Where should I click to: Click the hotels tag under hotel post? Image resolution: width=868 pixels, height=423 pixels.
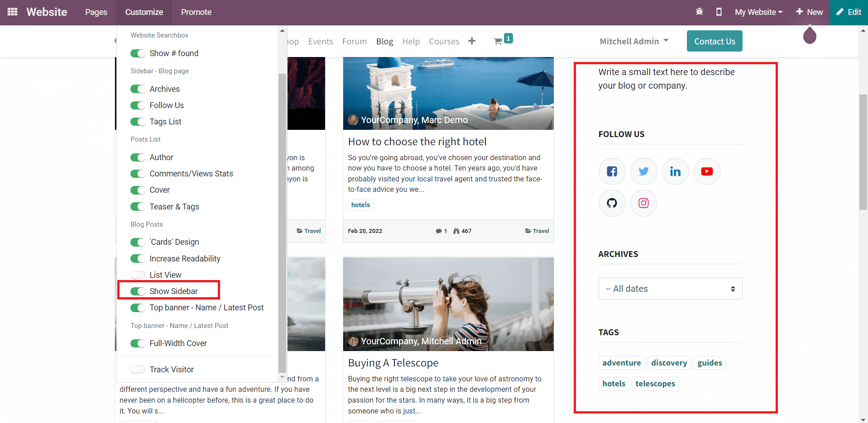pos(360,205)
